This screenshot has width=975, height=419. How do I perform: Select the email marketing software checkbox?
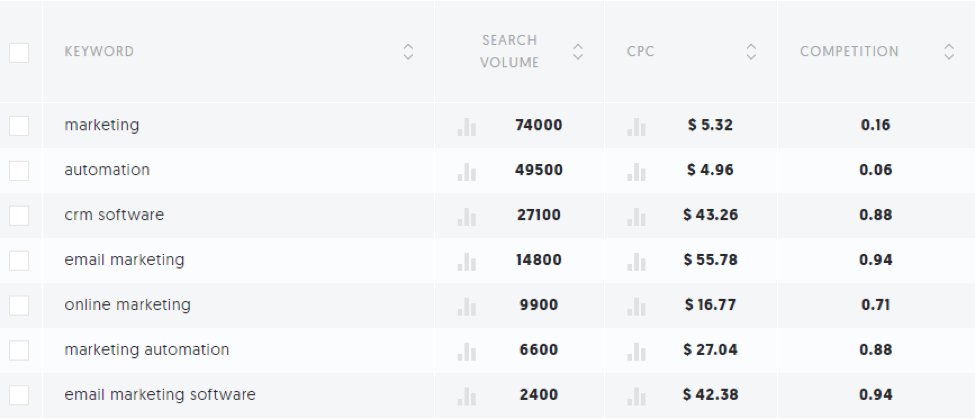tap(19, 395)
